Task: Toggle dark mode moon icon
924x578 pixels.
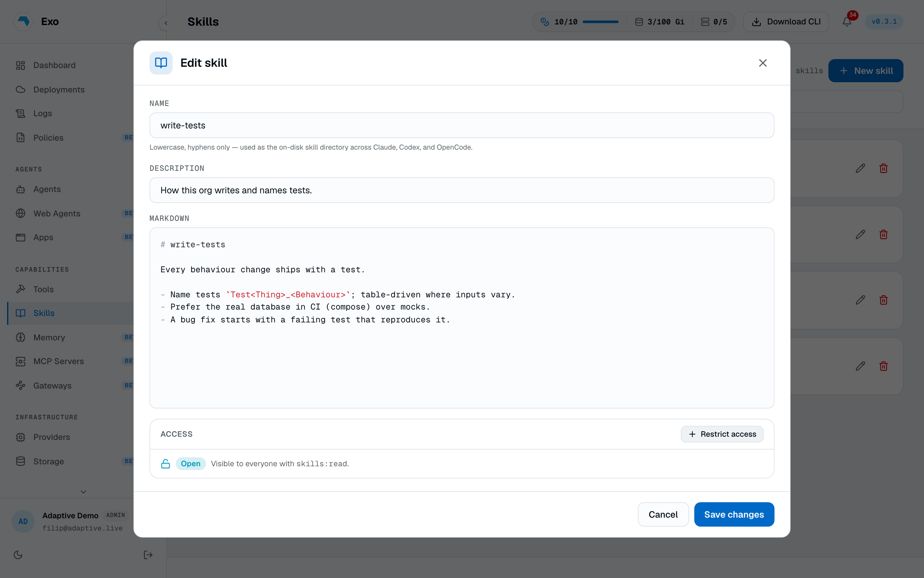Action: pyautogui.click(x=18, y=555)
